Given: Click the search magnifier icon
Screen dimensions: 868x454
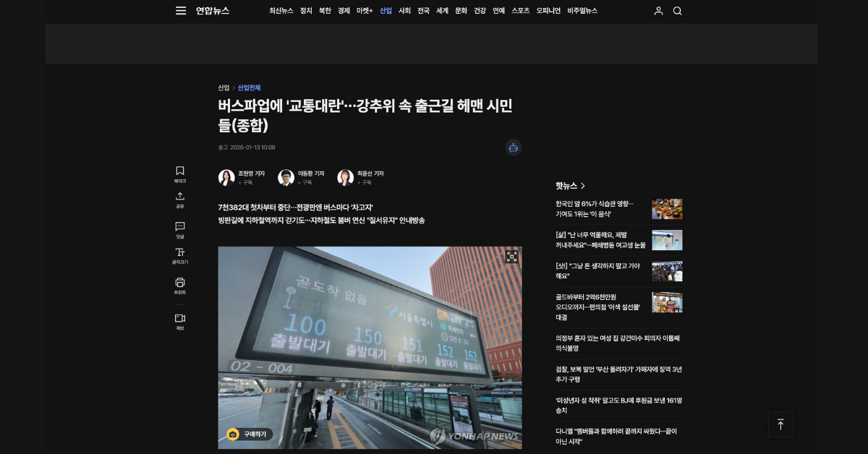Looking at the screenshot, I should (x=677, y=11).
